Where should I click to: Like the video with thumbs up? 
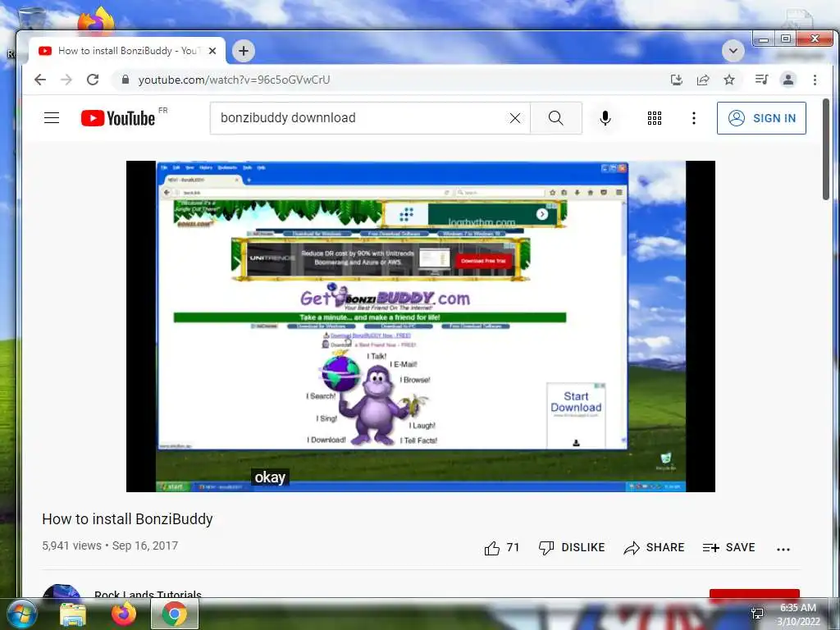[492, 547]
